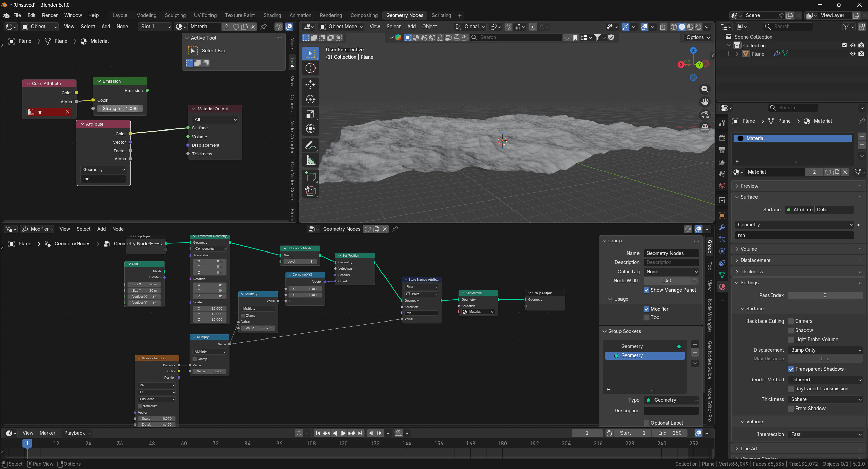Click the viewport Options button

[698, 37]
